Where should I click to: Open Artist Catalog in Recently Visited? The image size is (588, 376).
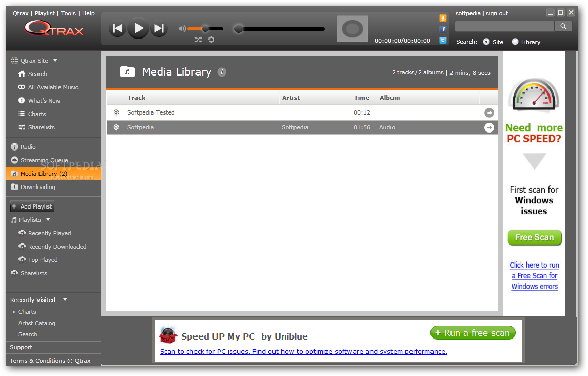(37, 323)
